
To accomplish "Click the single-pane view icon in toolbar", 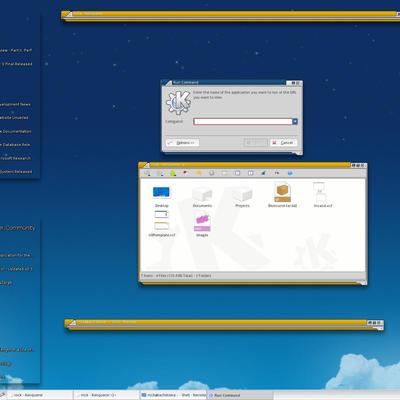I will [237, 173].
